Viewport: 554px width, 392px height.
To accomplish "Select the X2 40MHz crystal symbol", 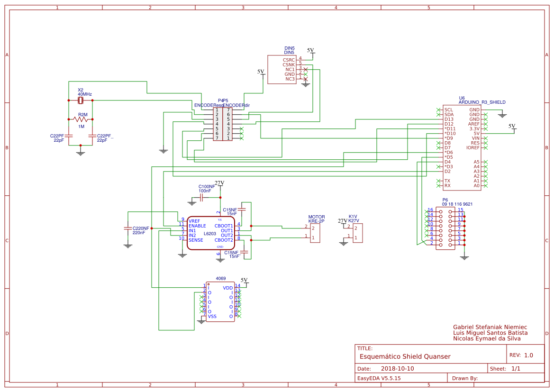I will pos(81,100).
